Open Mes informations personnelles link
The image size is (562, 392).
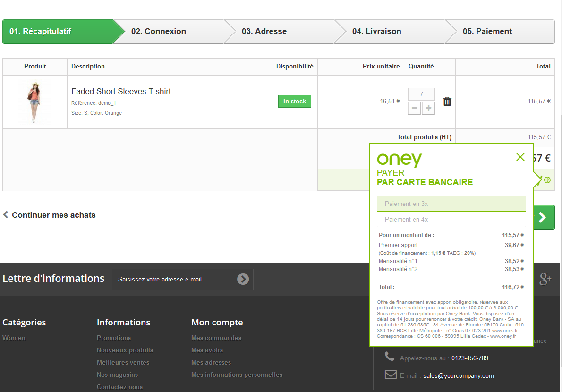click(237, 375)
